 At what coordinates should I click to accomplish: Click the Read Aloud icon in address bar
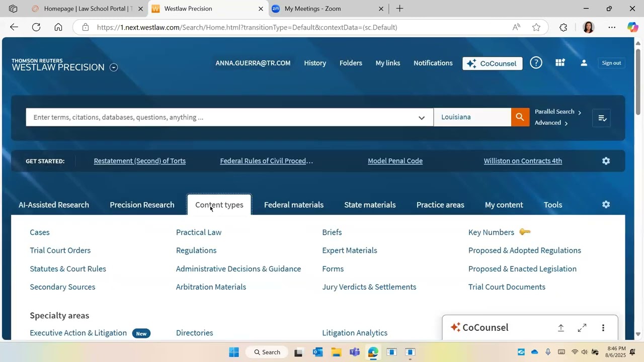pos(516,27)
